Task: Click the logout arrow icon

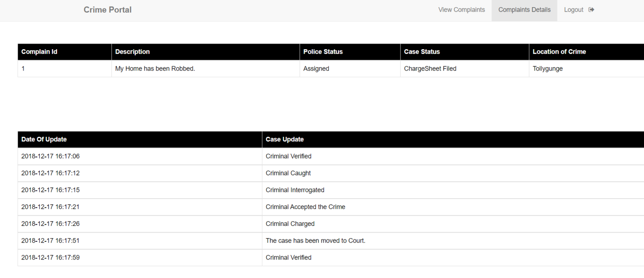Action: point(591,10)
